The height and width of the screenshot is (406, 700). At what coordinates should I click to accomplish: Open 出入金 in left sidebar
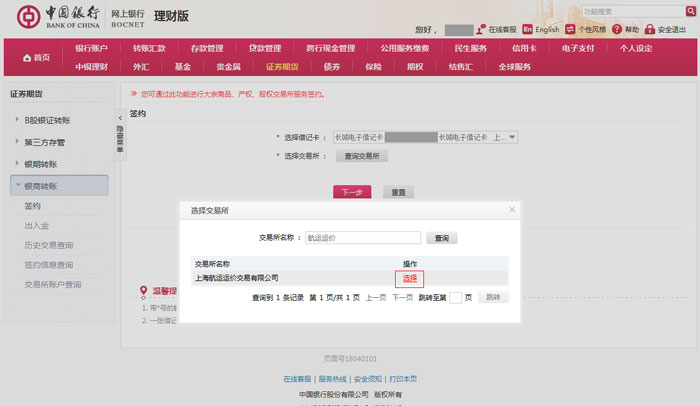[x=36, y=225]
